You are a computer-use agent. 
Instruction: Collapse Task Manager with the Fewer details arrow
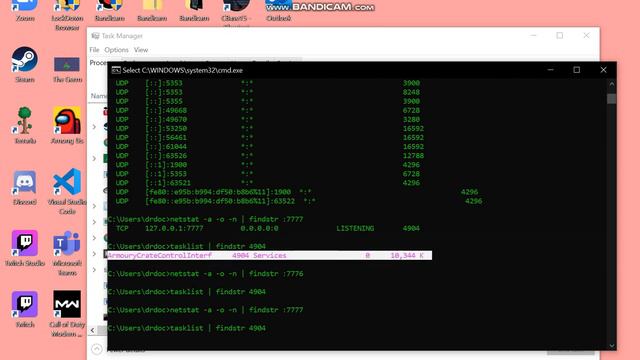pos(97,349)
